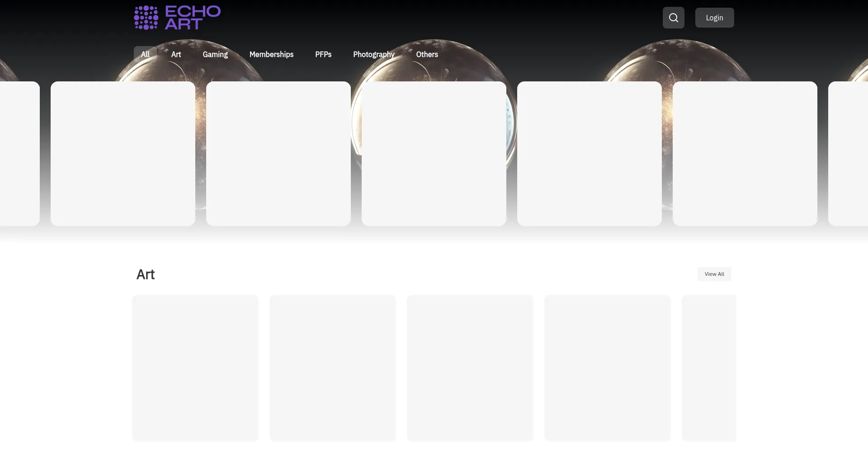Image resolution: width=868 pixels, height=449 pixels.
Task: Open the first fully visible featured card
Action: 123,154
